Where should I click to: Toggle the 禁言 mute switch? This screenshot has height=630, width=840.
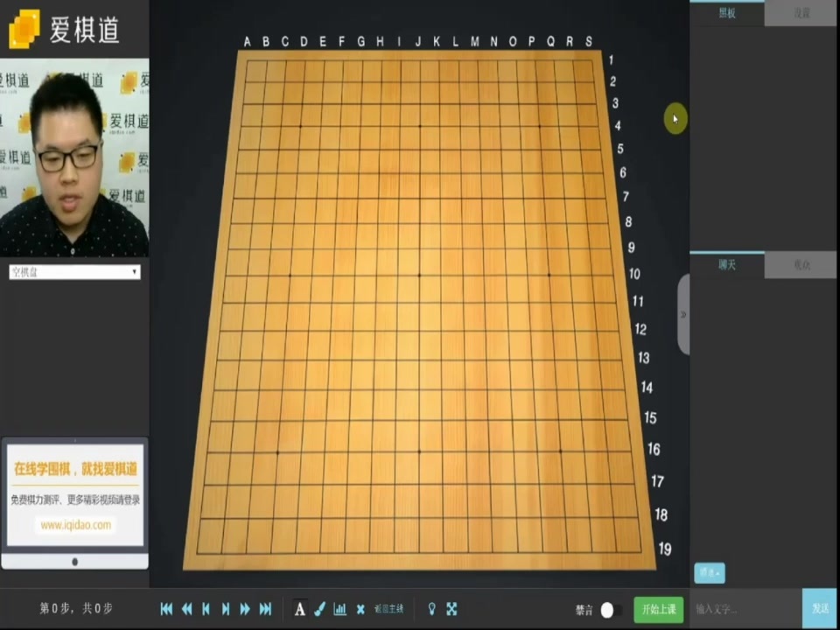[611, 610]
